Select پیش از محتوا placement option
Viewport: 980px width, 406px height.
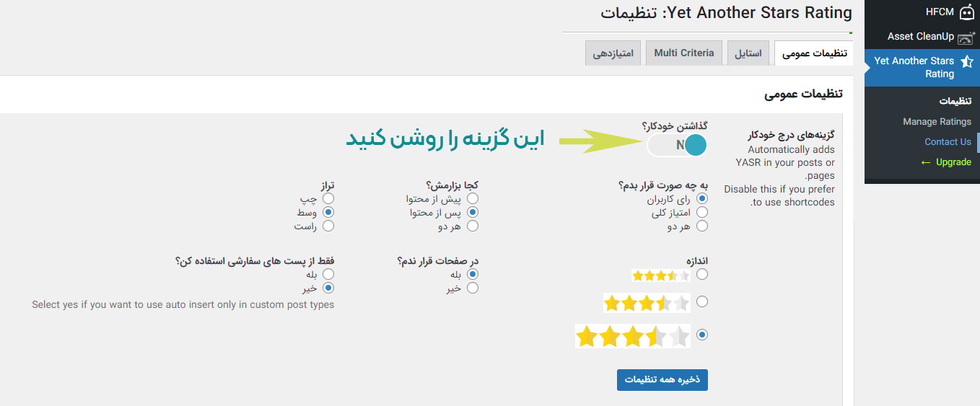coord(473,198)
